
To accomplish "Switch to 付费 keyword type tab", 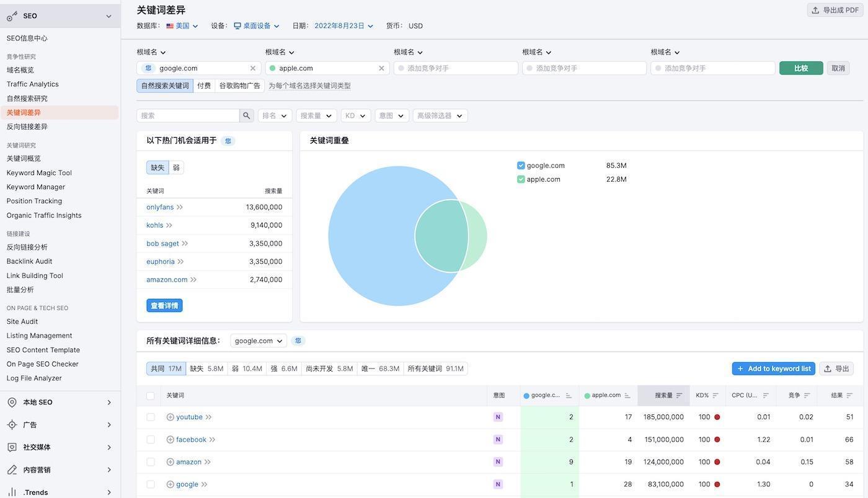I will (x=204, y=86).
